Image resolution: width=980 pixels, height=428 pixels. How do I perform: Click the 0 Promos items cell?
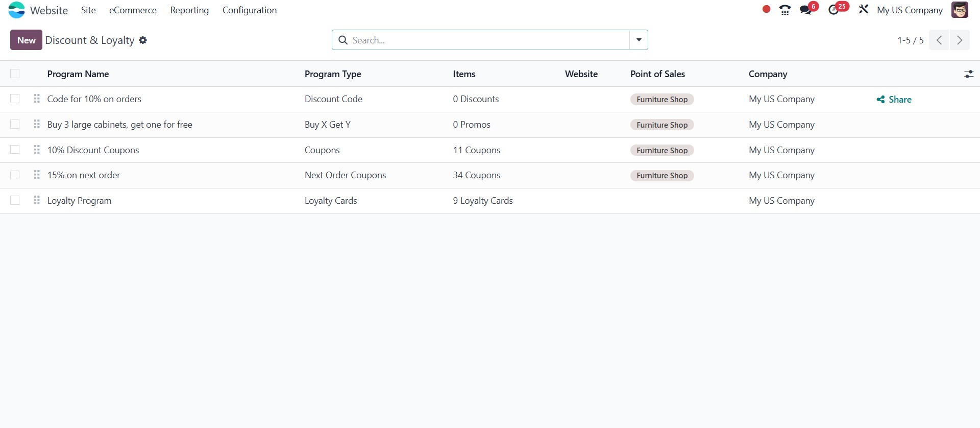click(472, 125)
